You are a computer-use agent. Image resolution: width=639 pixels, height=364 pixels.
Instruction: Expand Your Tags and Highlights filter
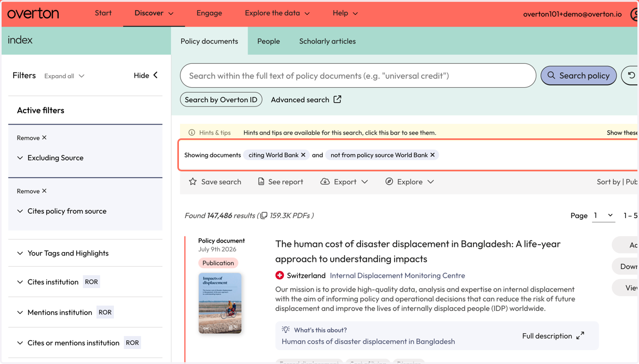coord(63,253)
